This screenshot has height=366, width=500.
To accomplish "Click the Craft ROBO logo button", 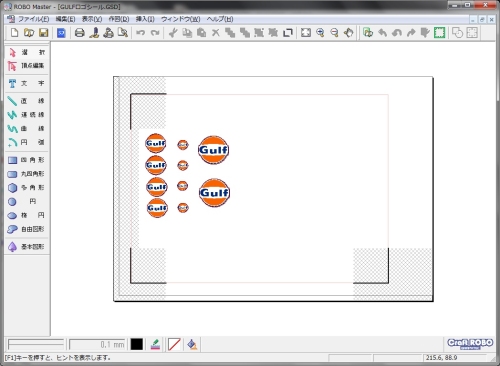I will coord(470,344).
